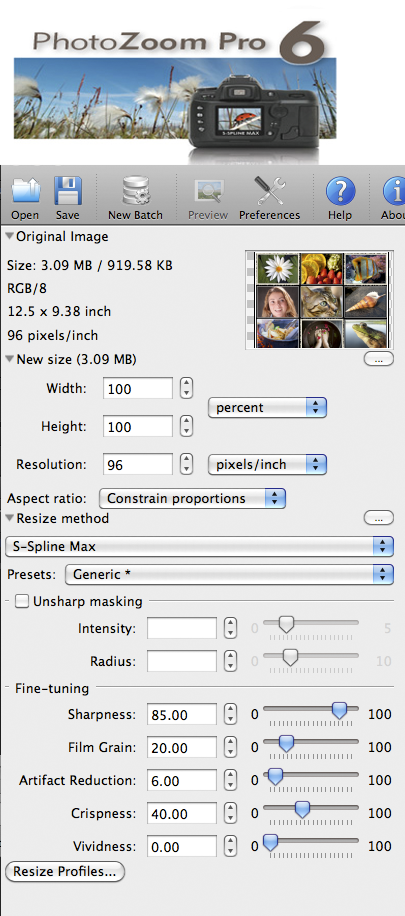Click the Sharpness value field
Screen dimensions: 405x916
pyautogui.click(x=182, y=714)
